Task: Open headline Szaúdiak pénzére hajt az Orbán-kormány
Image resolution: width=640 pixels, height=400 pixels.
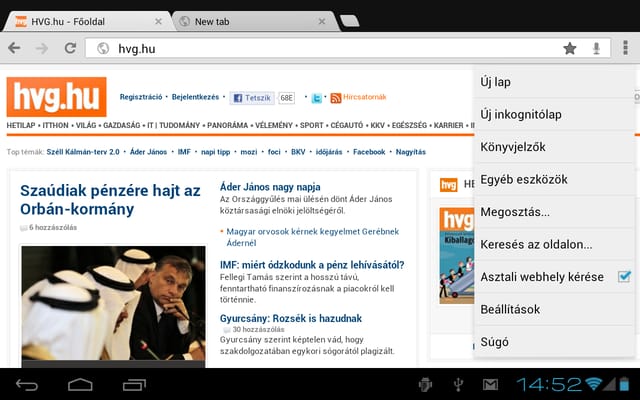Action: [110, 200]
